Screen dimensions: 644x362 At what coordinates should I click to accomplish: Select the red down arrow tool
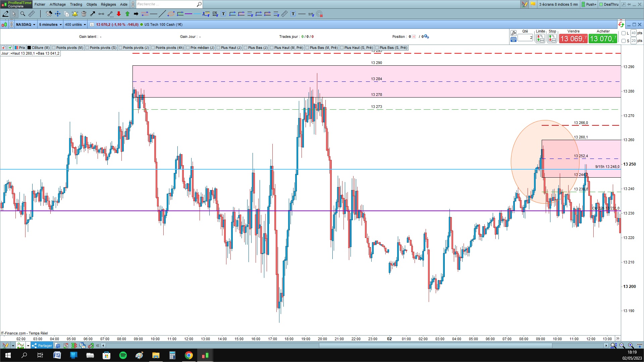click(119, 14)
